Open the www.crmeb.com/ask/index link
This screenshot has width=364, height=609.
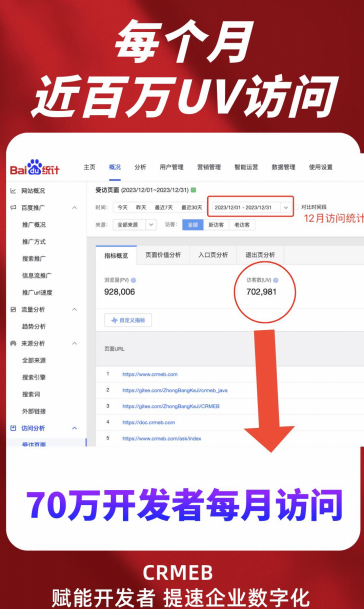click(162, 438)
